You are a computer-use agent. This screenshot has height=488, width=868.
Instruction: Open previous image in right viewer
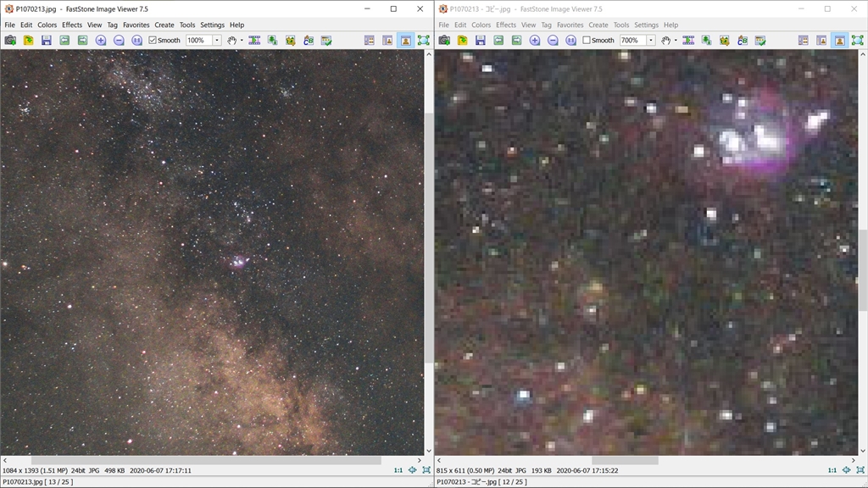[498, 40]
